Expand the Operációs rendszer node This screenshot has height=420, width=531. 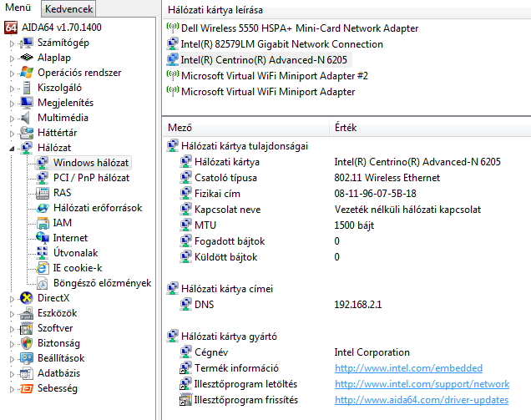tap(13, 73)
